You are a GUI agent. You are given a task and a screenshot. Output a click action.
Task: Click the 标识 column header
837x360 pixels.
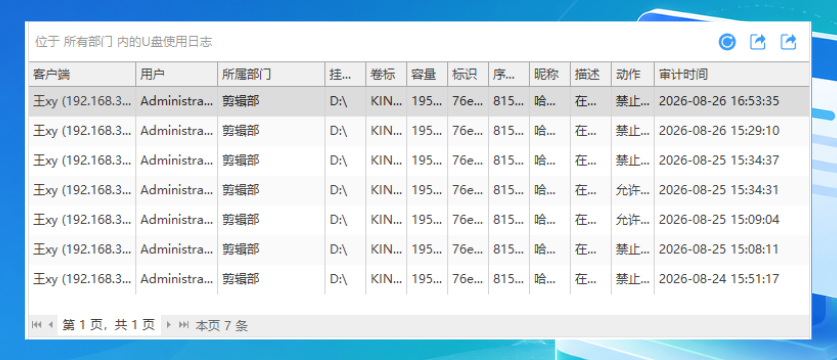point(468,74)
